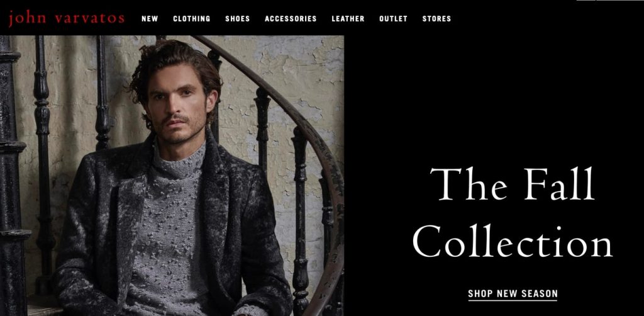This screenshot has height=316, width=644.
Task: Click the model's sweater cuff near bottom
Action: coord(250,310)
